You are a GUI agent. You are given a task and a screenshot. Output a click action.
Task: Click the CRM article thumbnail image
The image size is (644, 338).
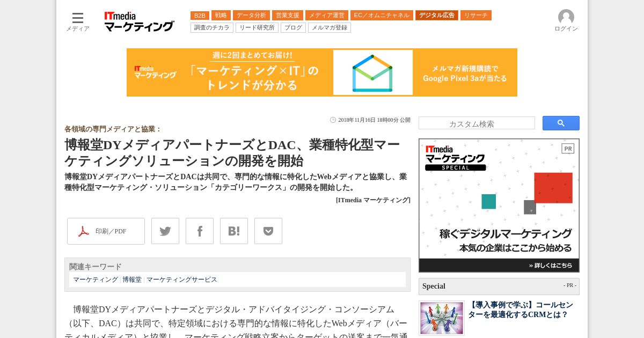pos(442,318)
